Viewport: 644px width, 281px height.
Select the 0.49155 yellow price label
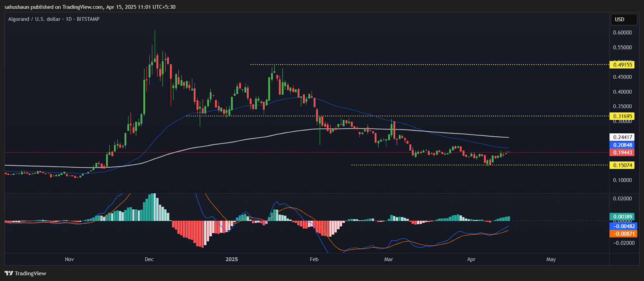(622, 65)
